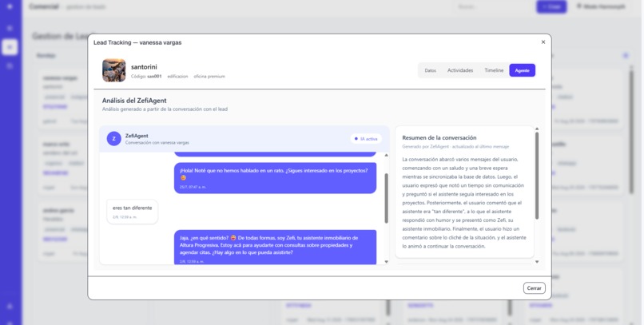Click the 'oficina premium' label
Viewport: 644px width, 325px height.
tap(209, 77)
